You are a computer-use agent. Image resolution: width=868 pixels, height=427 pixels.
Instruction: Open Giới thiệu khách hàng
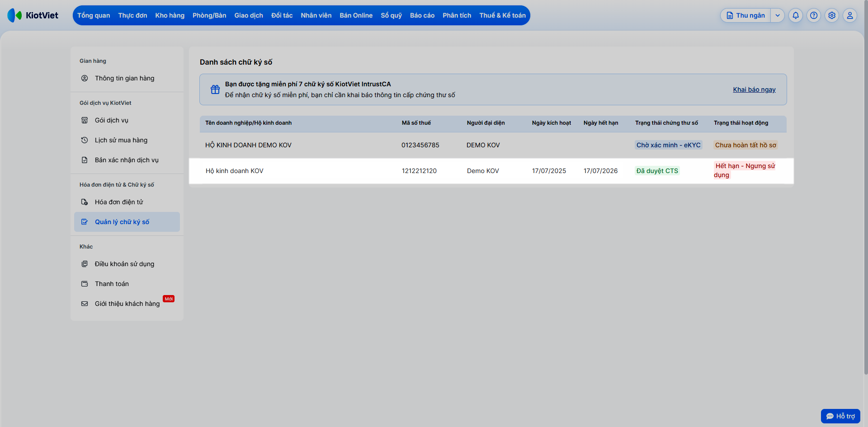click(x=127, y=304)
